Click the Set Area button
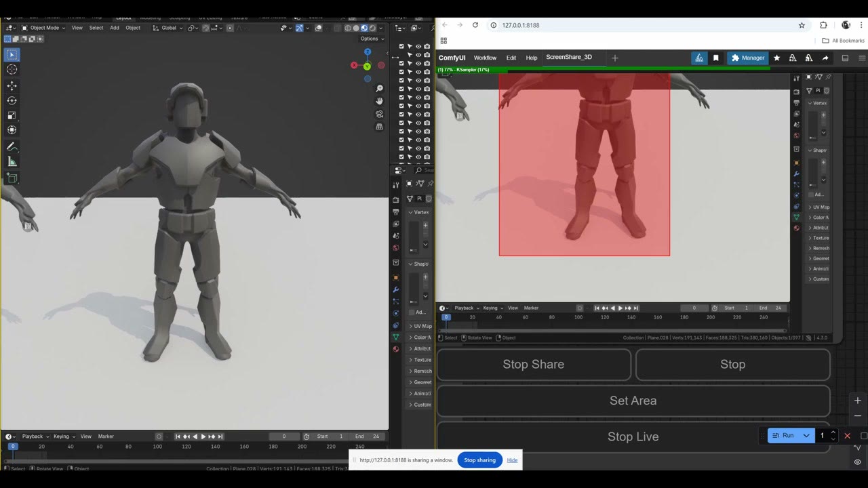The width and height of the screenshot is (868, 488). (633, 401)
